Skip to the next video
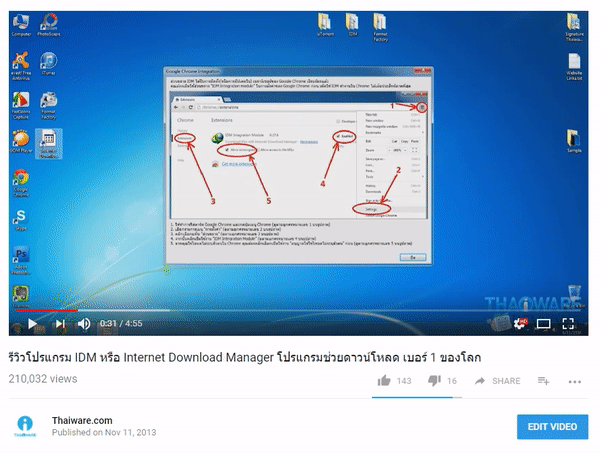The width and height of the screenshot is (600, 453). click(60, 324)
